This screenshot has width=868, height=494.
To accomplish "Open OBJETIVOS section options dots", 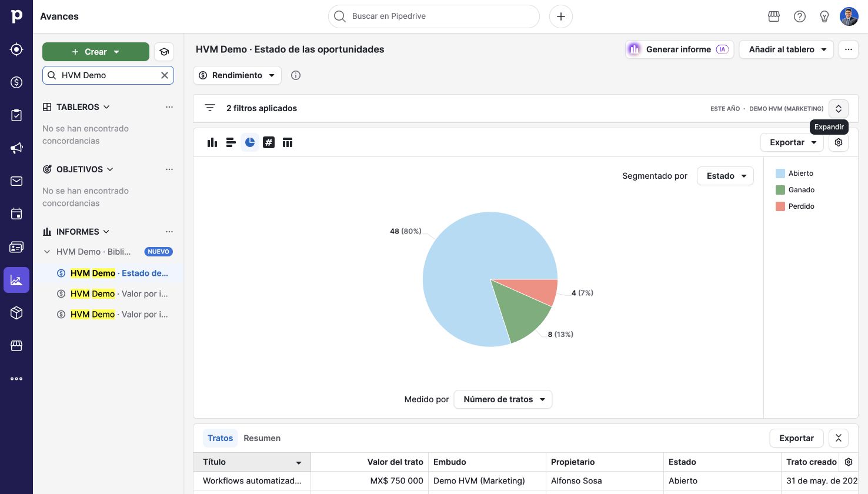I will [x=169, y=169].
